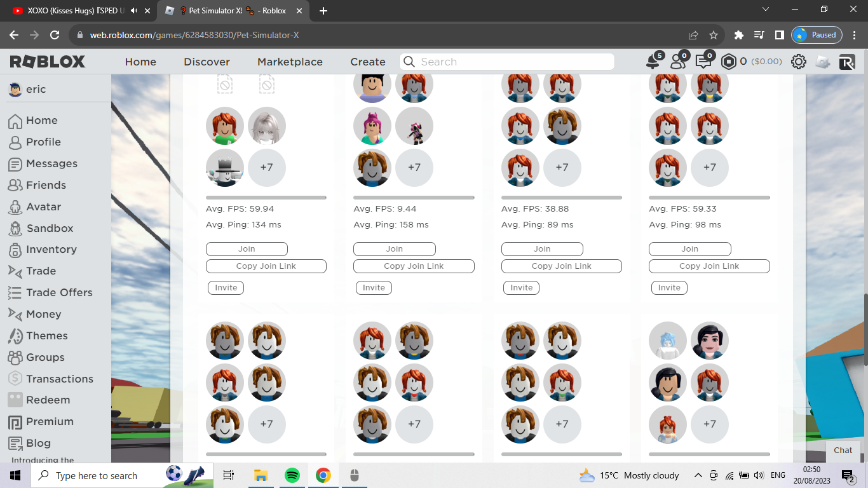Click the Roblox search field

click(507, 62)
